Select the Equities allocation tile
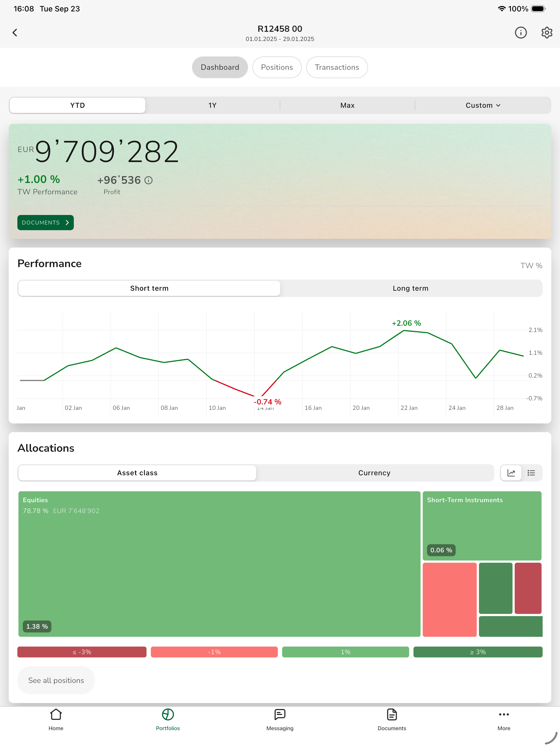This screenshot has height=747, width=560. (219, 564)
